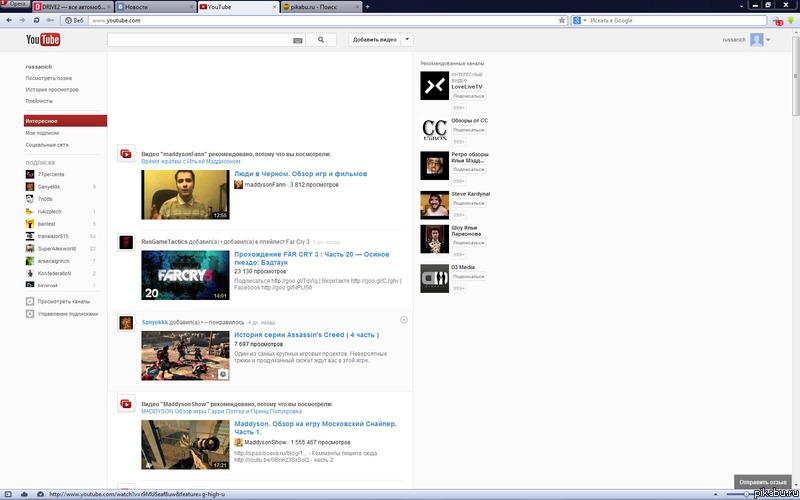Expand the Добавить видео dropdown arrow

(x=407, y=40)
